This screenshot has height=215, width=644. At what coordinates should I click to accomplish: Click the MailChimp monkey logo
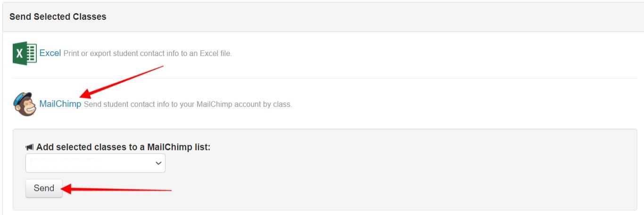pos(25,104)
